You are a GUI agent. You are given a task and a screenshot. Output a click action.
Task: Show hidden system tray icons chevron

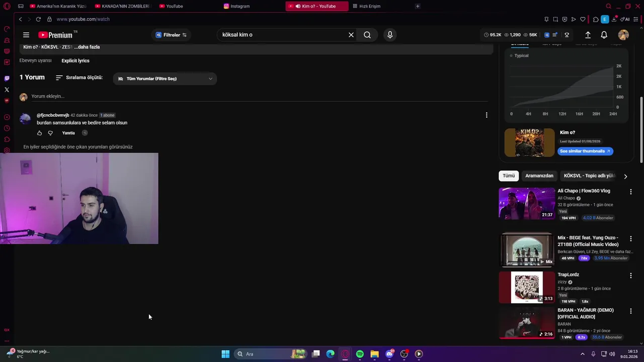[x=583, y=354]
